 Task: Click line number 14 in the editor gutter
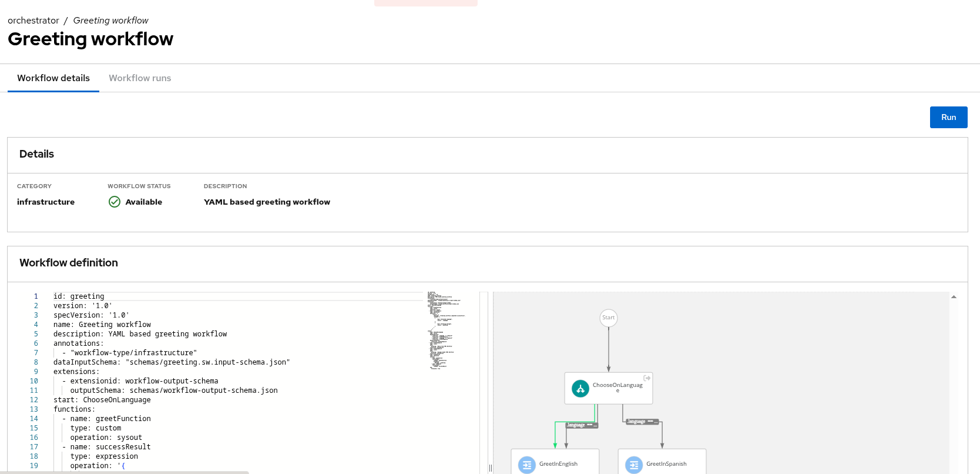pyautogui.click(x=34, y=419)
